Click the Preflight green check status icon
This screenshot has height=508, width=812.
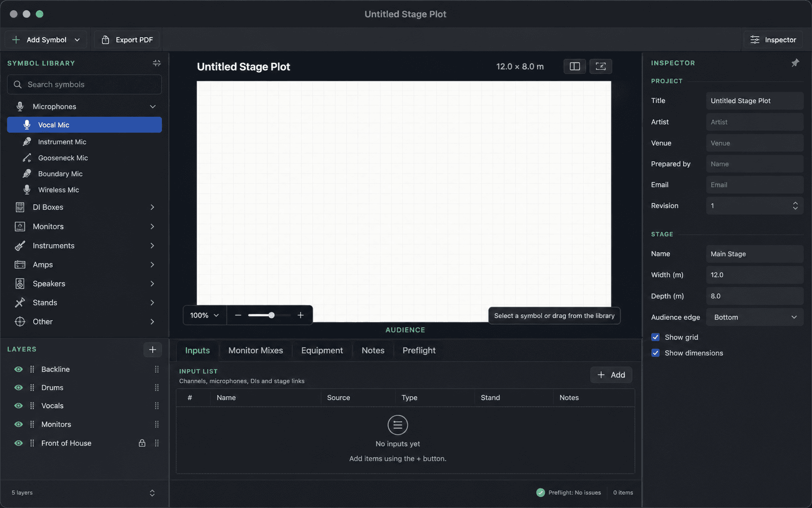click(541, 493)
